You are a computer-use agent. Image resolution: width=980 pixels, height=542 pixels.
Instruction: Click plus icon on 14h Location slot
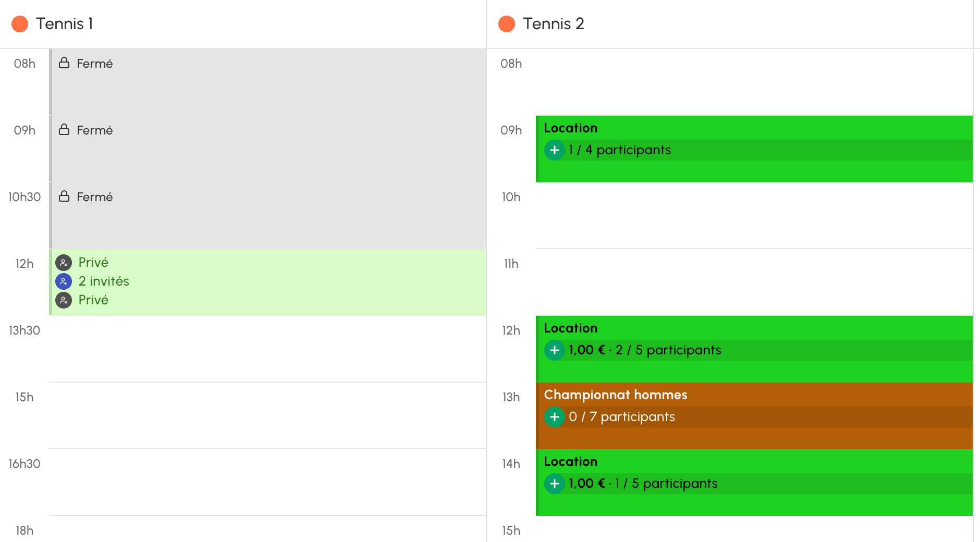point(555,484)
